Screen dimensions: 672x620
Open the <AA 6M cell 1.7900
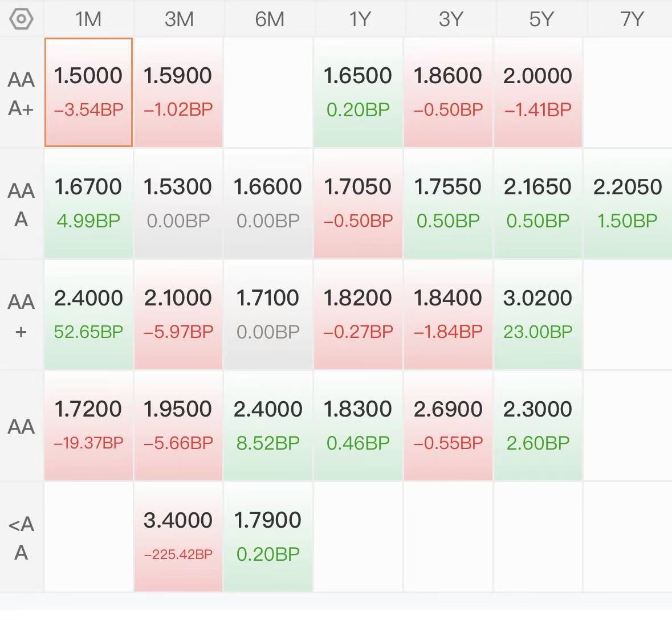[x=268, y=537]
